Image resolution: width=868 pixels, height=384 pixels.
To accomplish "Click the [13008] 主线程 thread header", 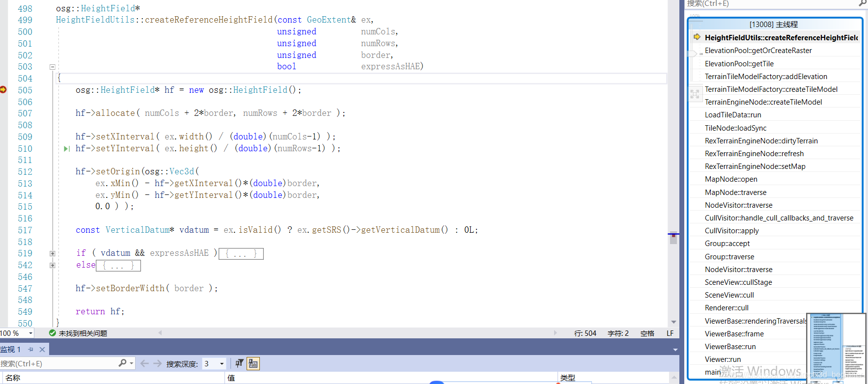I will (774, 25).
